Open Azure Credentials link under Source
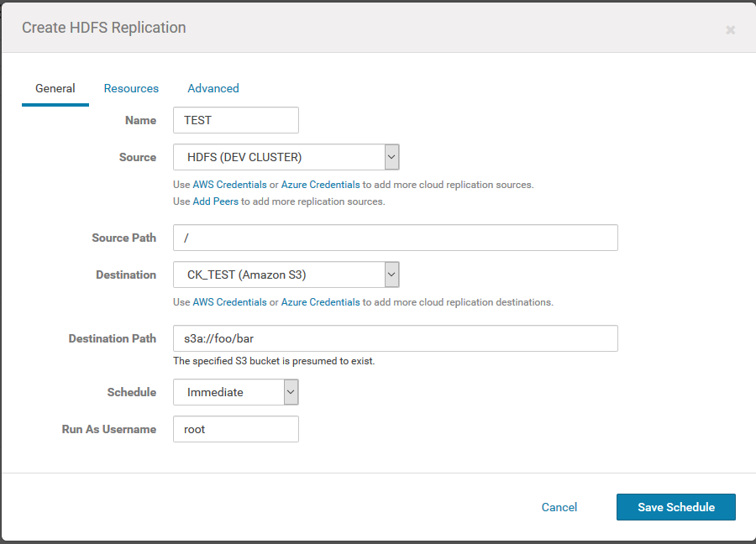Screen dimensions: 756x544 click(x=320, y=185)
